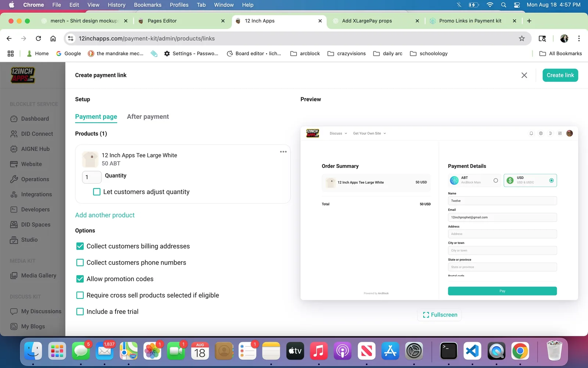Screen dimensions: 588x368
Task: Open Media Gallery in the sidebar
Action: 33,275
